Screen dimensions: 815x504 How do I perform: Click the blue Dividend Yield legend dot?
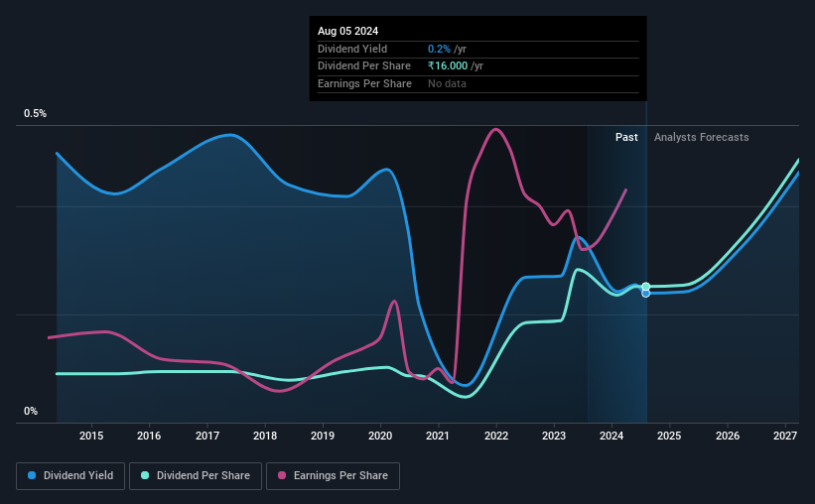[32, 475]
